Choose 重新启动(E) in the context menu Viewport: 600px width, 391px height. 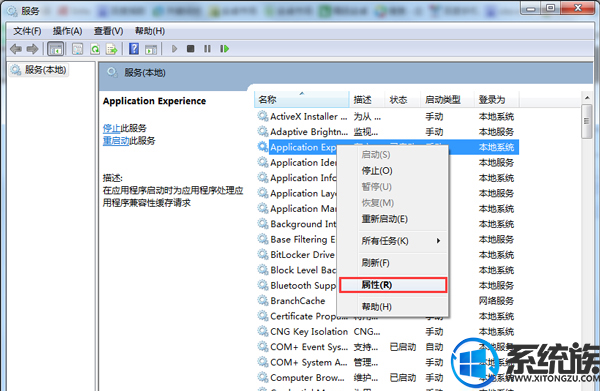pos(393,219)
